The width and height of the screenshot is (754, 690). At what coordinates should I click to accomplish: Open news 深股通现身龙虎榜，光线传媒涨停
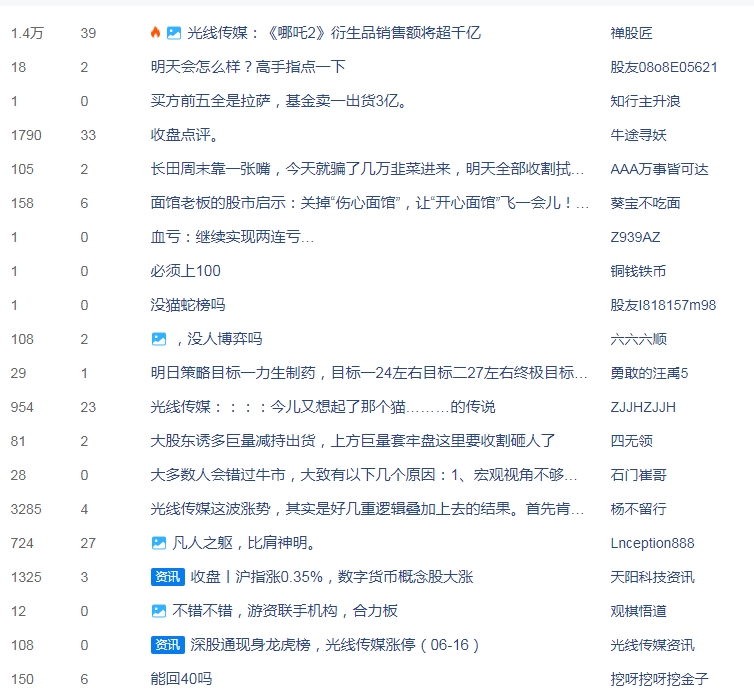click(335, 645)
